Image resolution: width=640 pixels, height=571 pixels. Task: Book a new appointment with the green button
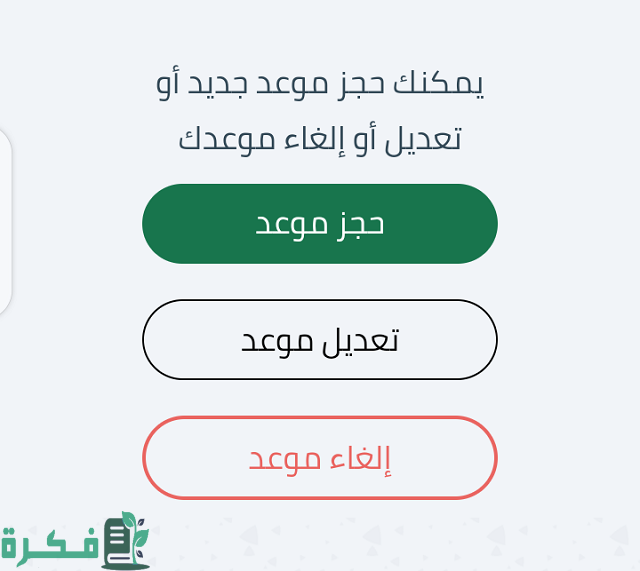(x=319, y=224)
